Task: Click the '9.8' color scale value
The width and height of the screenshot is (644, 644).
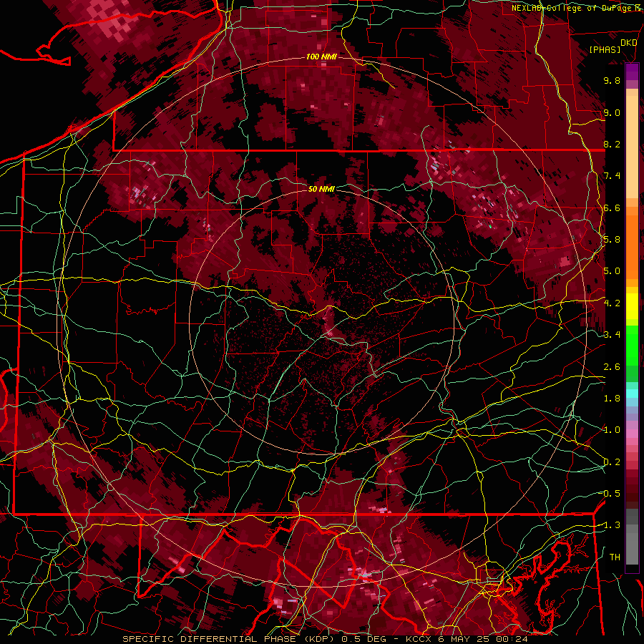Action: (612, 80)
